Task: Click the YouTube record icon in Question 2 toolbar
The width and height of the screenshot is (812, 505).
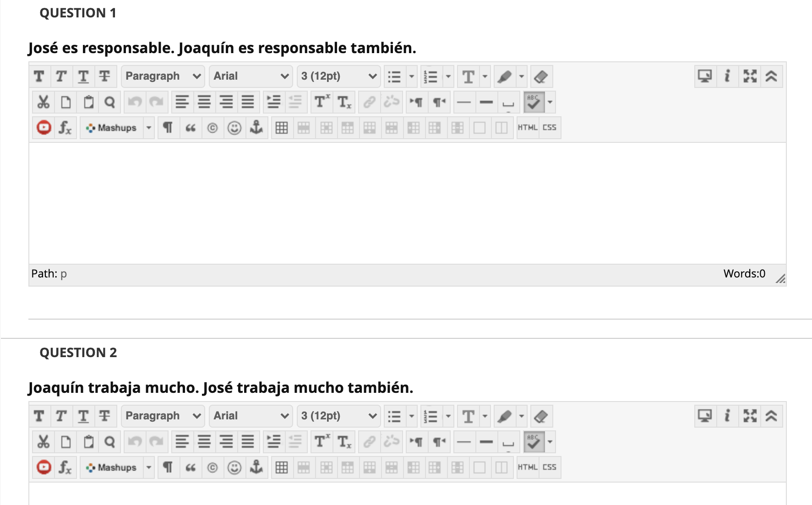Action: [44, 467]
